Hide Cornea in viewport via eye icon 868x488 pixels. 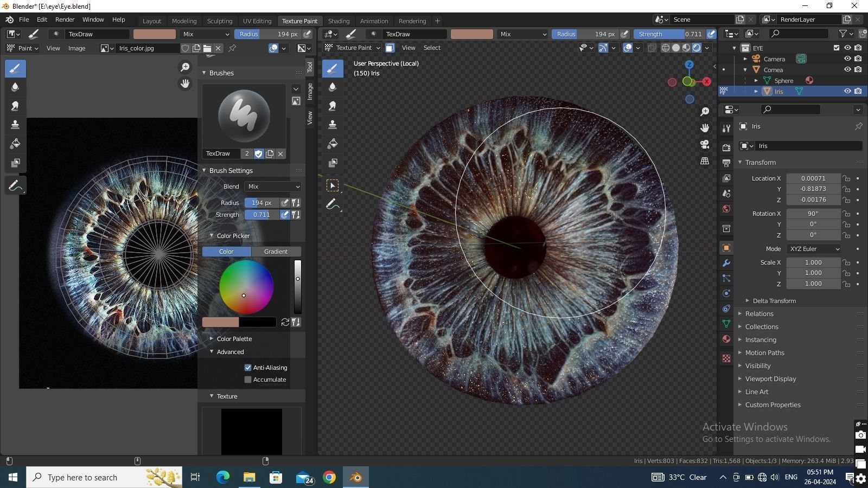[847, 69]
